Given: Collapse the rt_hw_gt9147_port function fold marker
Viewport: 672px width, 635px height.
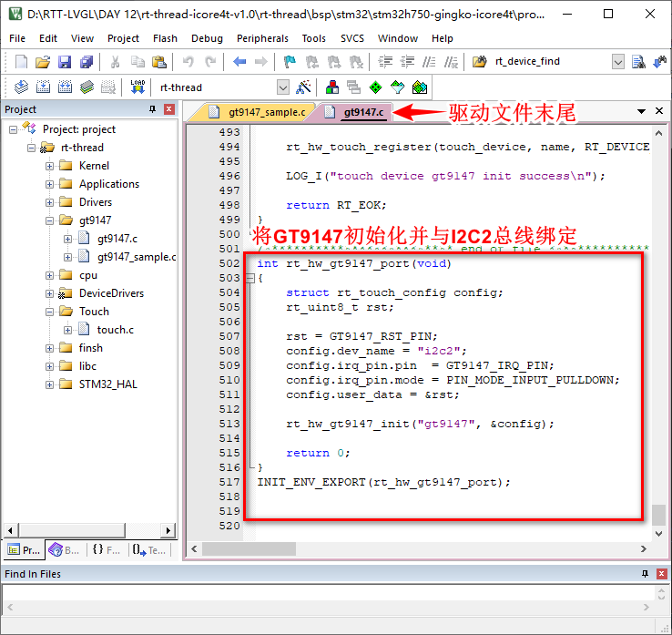Looking at the screenshot, I should 250,278.
